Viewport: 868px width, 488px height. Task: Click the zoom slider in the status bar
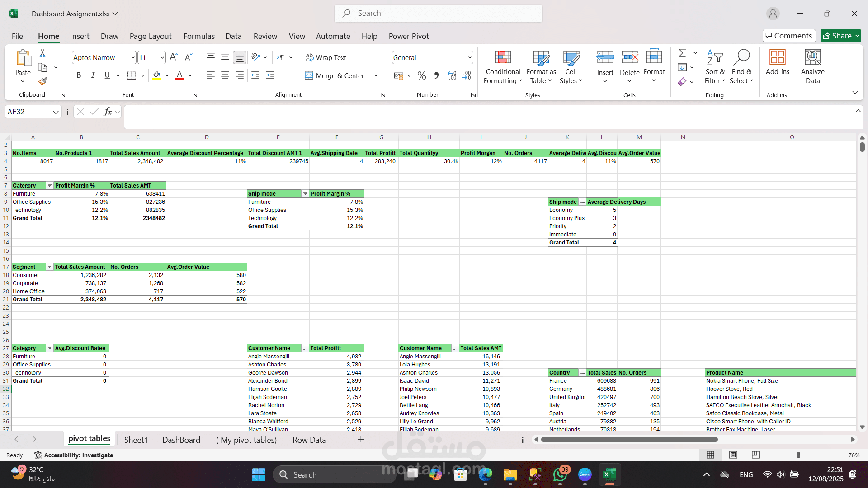(799, 455)
